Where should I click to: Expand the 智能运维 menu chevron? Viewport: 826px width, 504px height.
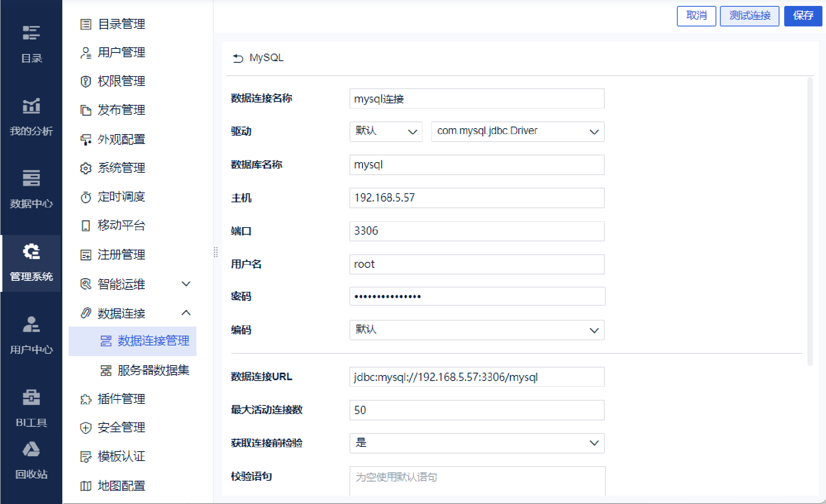pos(186,284)
